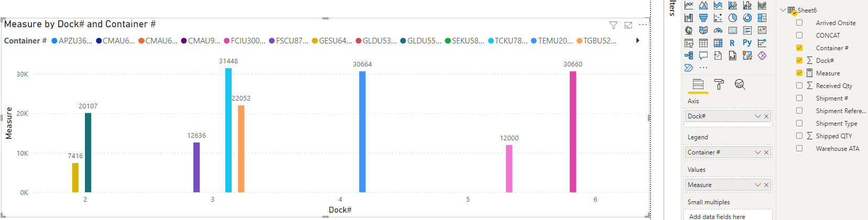Select the Scatter chart visualization
The width and height of the screenshot is (868, 220).
(718, 18)
